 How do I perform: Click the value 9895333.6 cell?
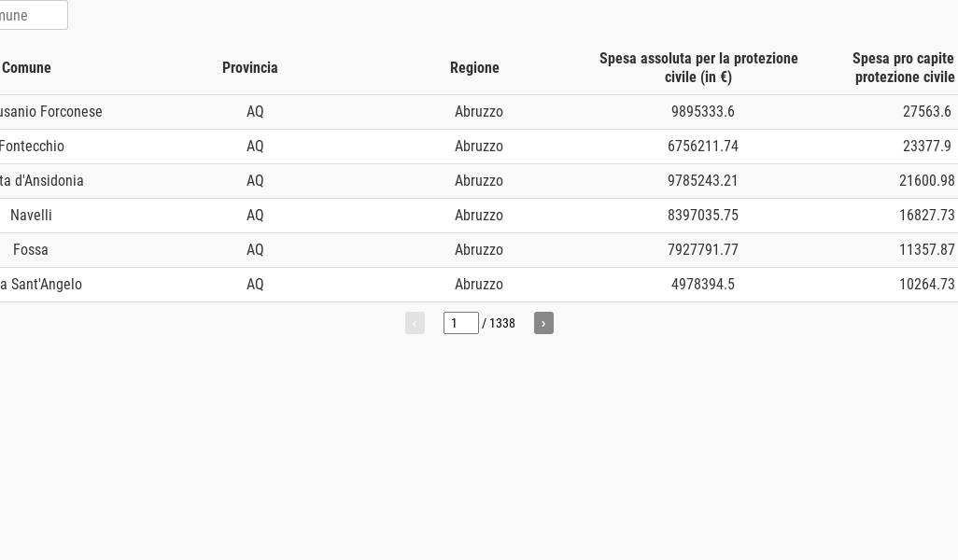click(x=702, y=112)
